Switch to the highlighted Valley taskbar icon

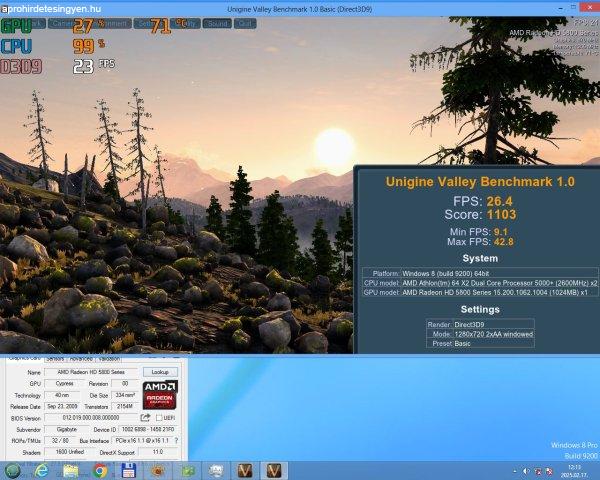click(274, 471)
